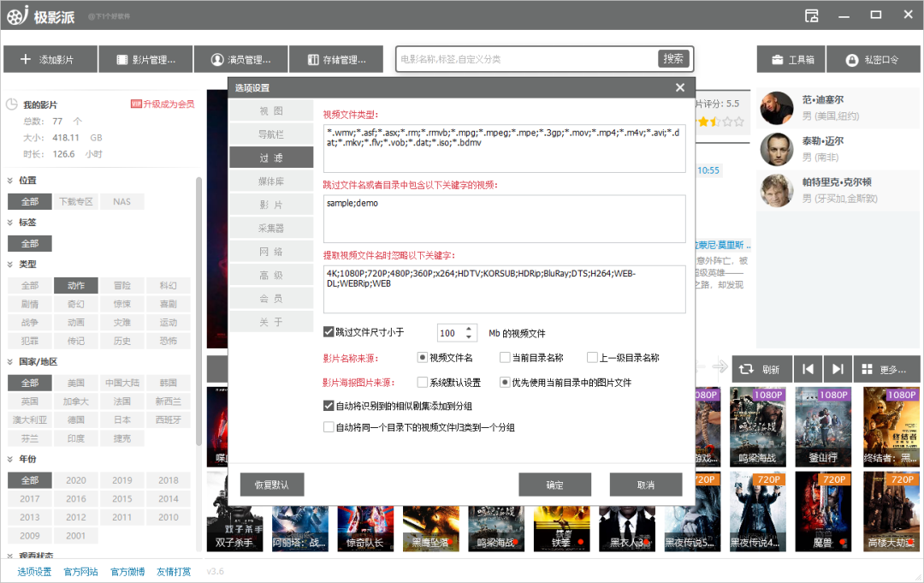924x583 pixels.
Task: Click the add movie plus icon
Action: [x=26, y=60]
